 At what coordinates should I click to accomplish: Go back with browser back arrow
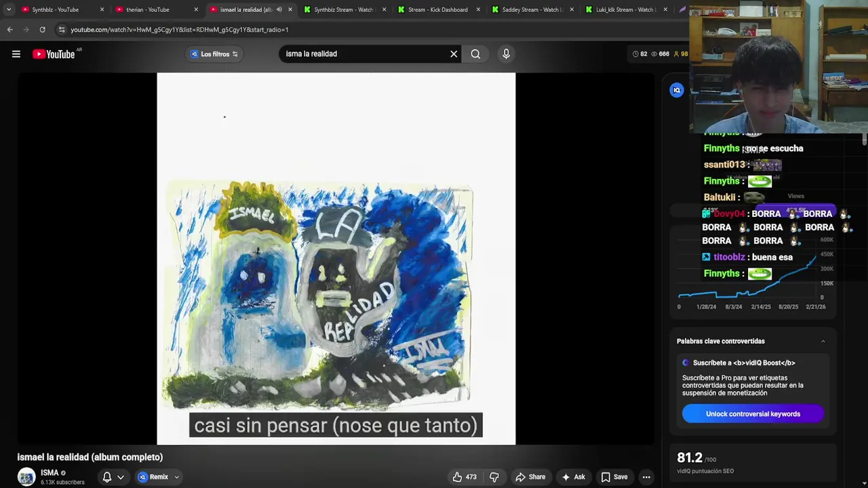click(9, 30)
